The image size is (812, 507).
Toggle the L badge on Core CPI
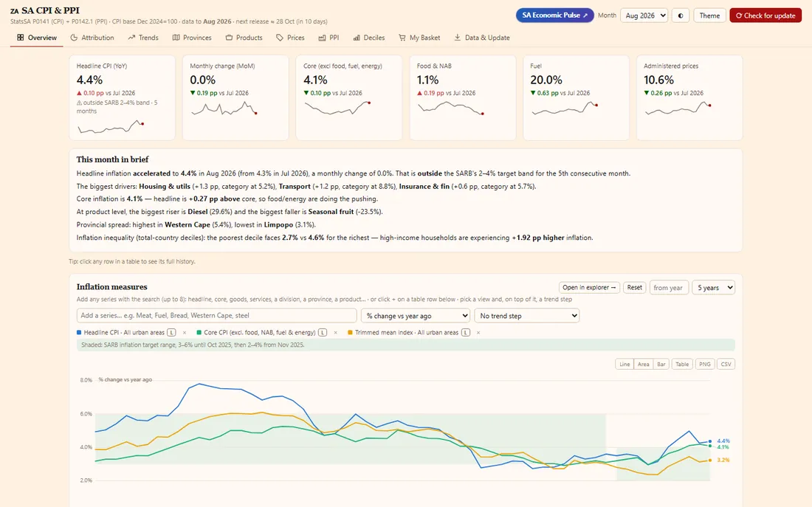point(322,333)
